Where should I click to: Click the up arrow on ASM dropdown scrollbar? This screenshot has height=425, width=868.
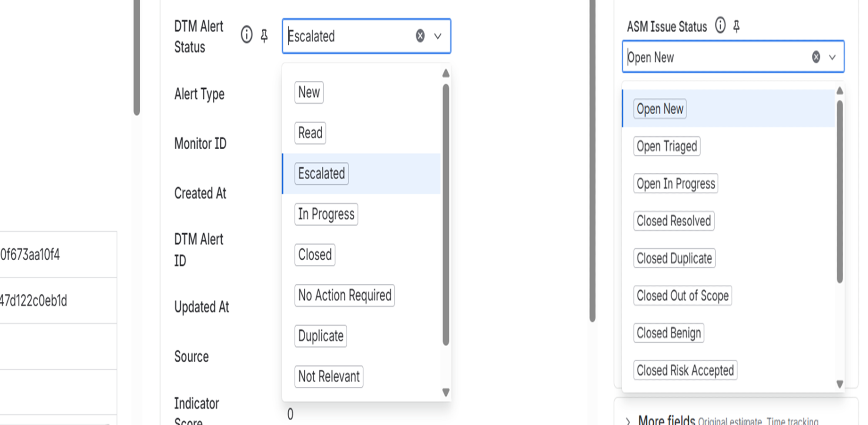click(840, 90)
